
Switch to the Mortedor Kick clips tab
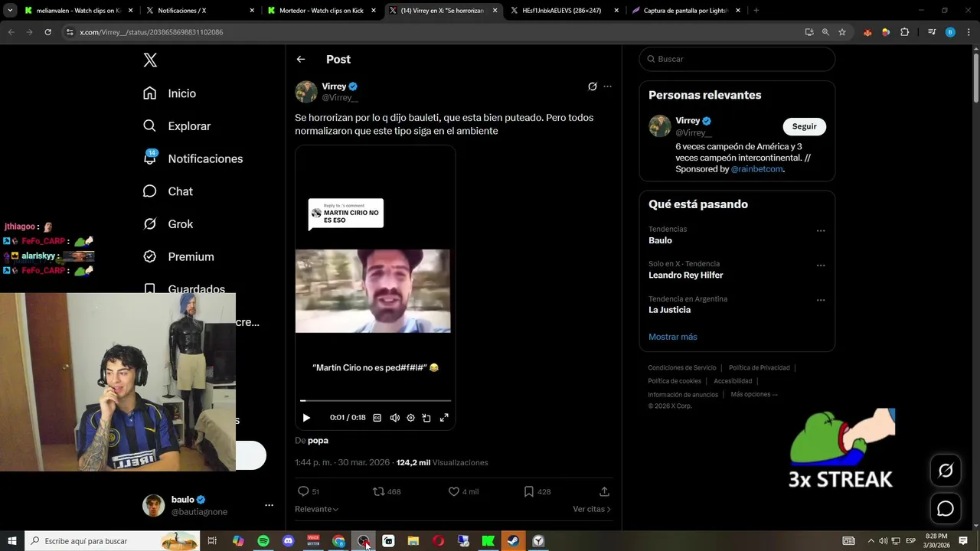click(322, 11)
